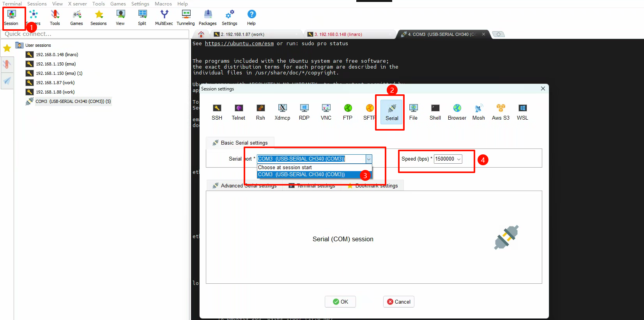Click the new tab button
This screenshot has height=320, width=644.
click(499, 34)
